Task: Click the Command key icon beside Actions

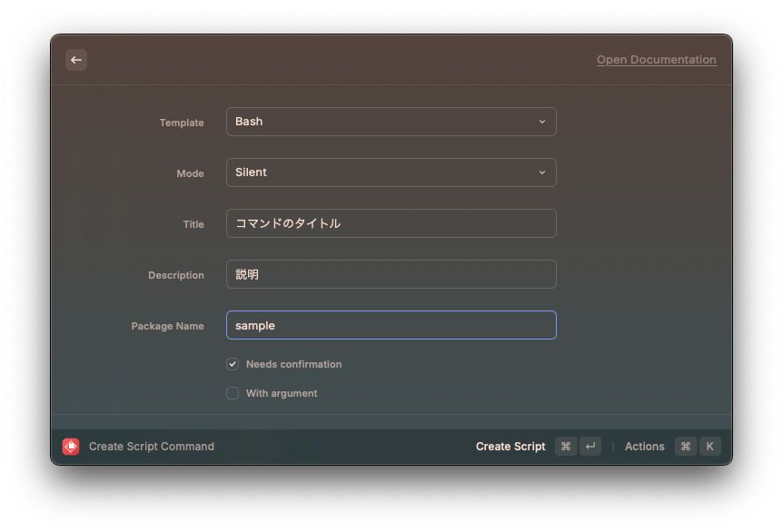Action: [686, 446]
